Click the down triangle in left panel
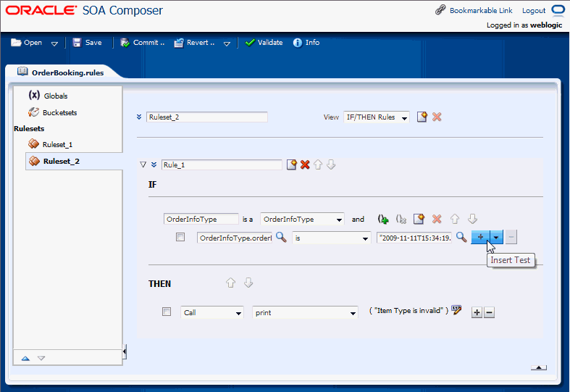This screenshot has height=392, width=570. pyautogui.click(x=41, y=359)
